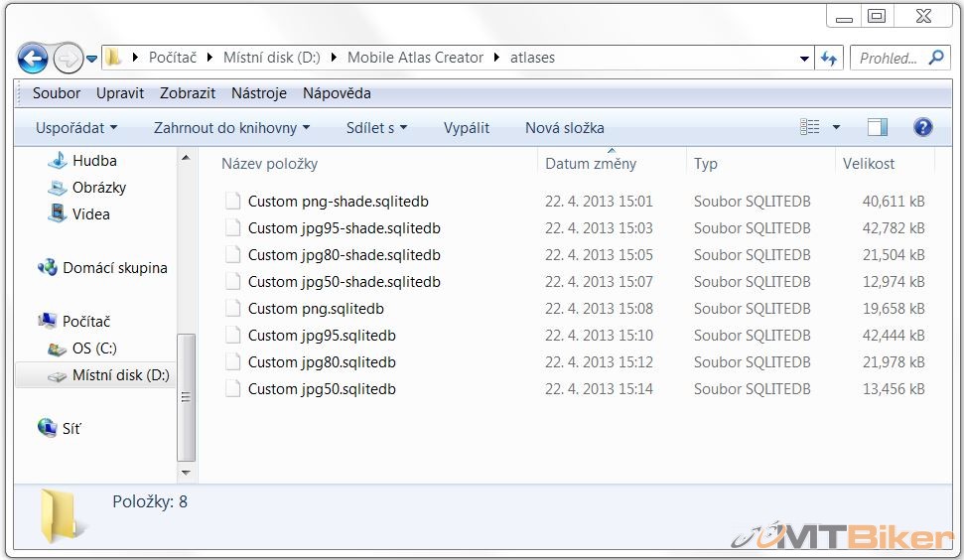964x560 pixels.
Task: Sort by Velikost column header
Action: click(869, 164)
